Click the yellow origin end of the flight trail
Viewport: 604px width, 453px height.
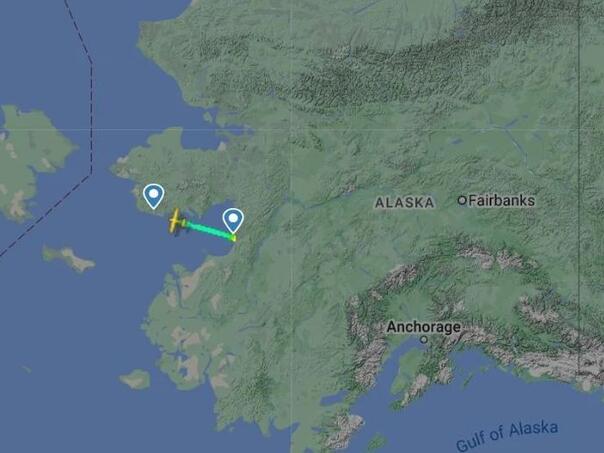click(233, 238)
